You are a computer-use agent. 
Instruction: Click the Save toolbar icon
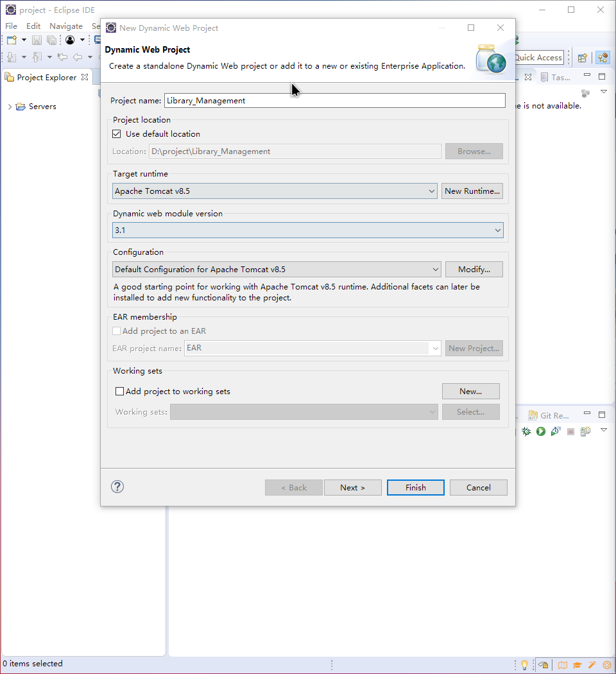pyautogui.click(x=37, y=40)
